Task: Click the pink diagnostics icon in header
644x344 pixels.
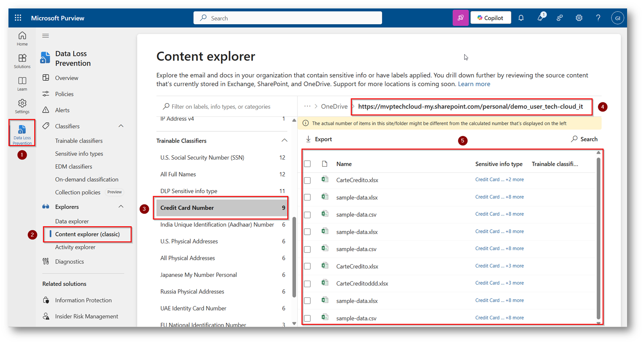Action: (x=461, y=18)
